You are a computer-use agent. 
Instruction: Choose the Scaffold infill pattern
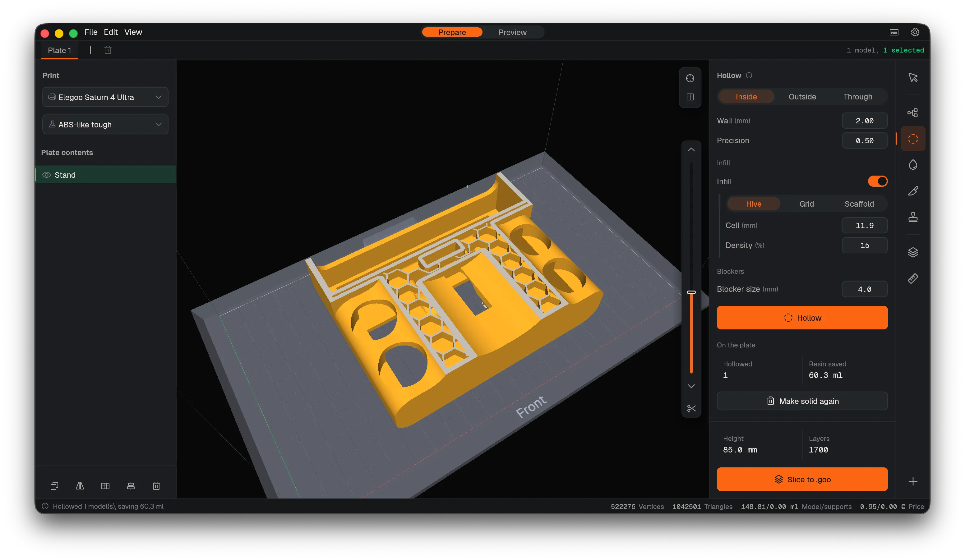(x=859, y=204)
